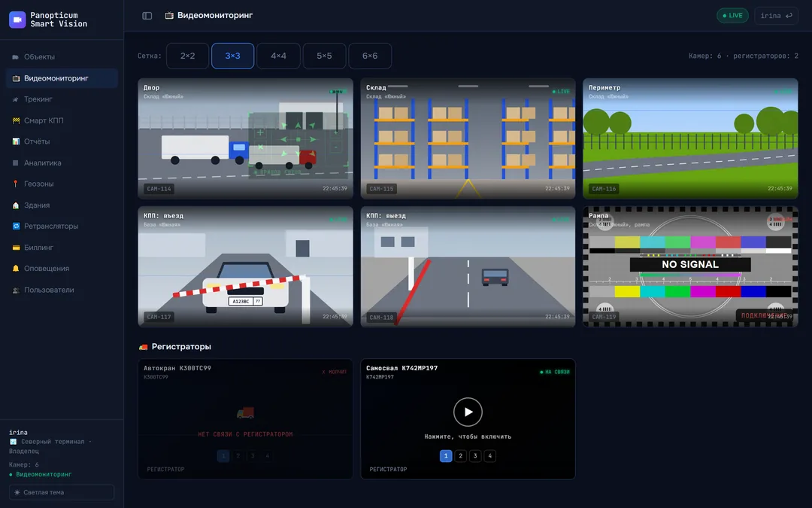The image size is (812, 508).
Task: Select the 5×5 grid layout
Action: click(324, 56)
